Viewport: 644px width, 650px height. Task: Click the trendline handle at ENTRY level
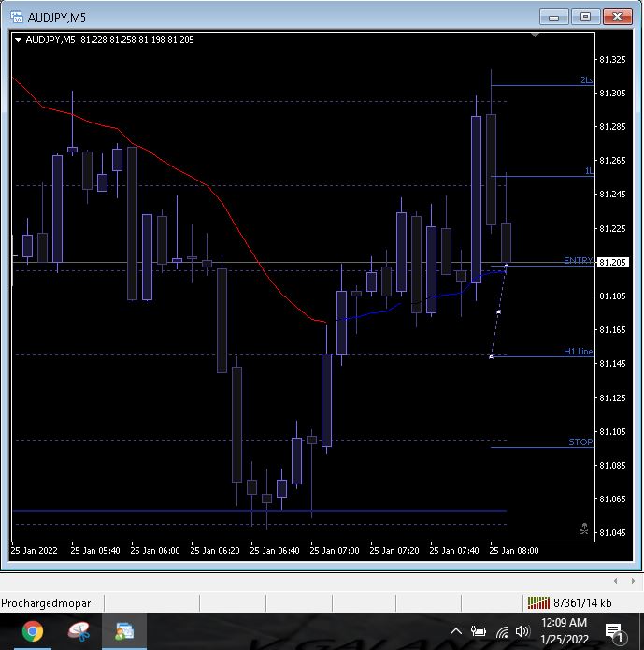(506, 267)
